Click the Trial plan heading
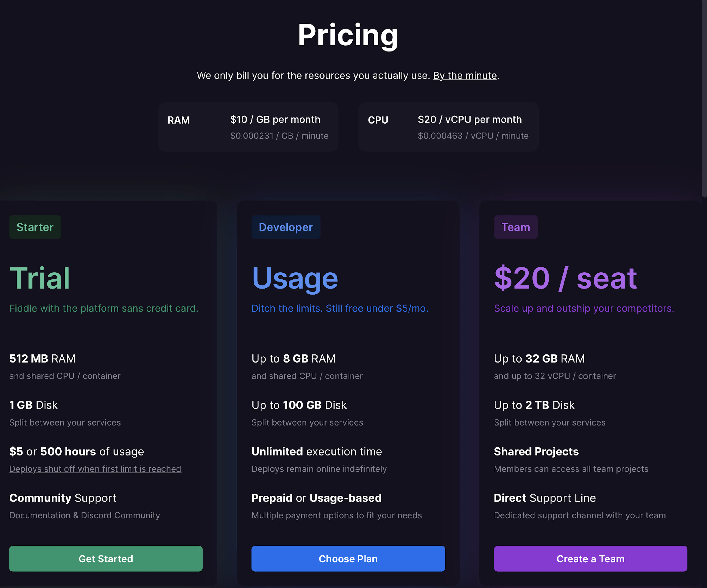The height and width of the screenshot is (588, 707). 40,278
